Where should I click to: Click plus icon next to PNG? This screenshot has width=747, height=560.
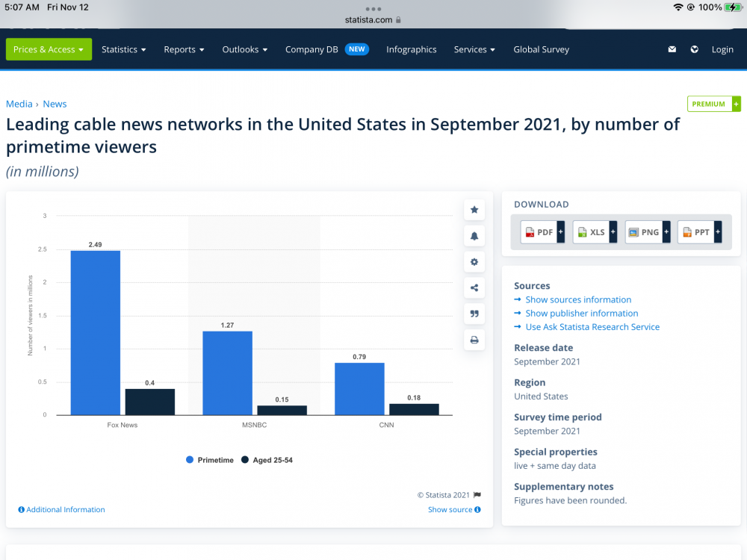(x=666, y=232)
